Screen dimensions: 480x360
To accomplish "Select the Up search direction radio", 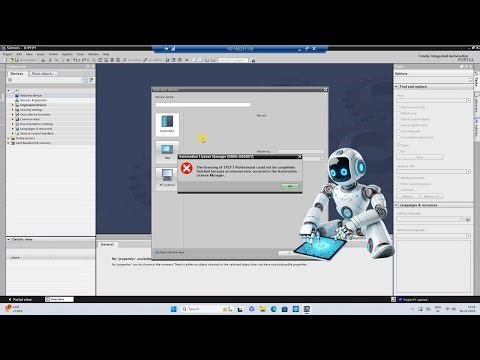I will (x=398, y=151).
